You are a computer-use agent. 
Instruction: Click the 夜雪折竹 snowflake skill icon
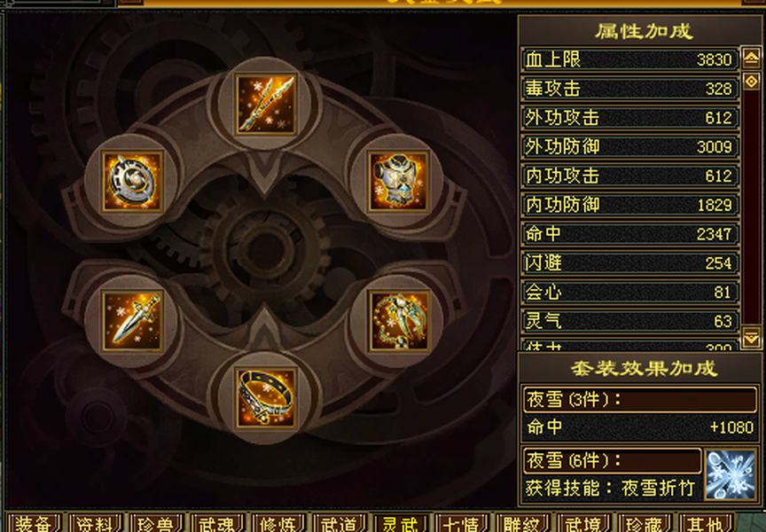pyautogui.click(x=731, y=475)
